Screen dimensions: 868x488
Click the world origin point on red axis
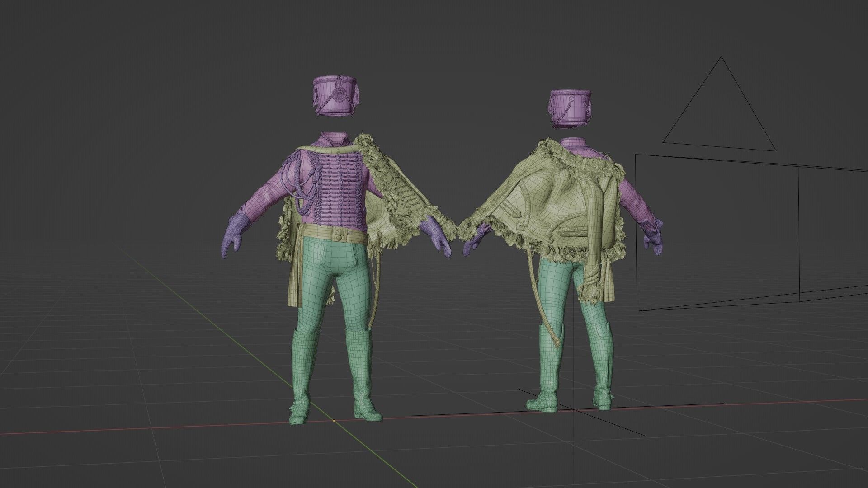coord(334,421)
